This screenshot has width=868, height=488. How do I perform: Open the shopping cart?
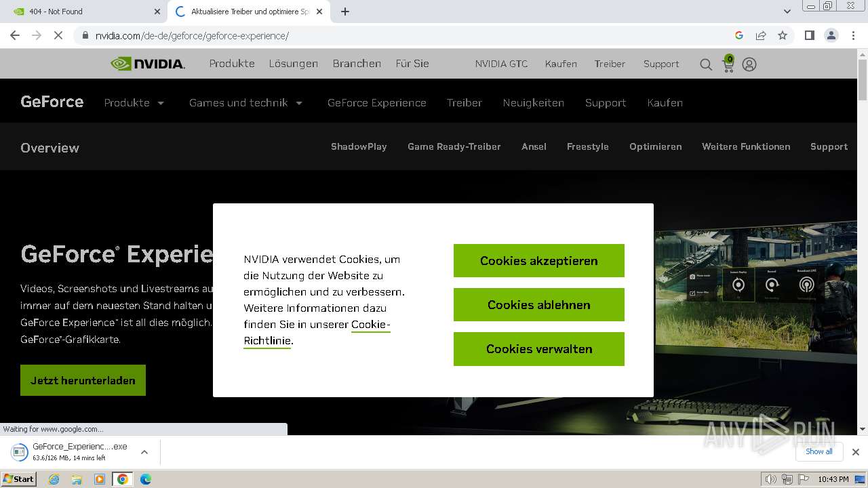[x=728, y=64]
